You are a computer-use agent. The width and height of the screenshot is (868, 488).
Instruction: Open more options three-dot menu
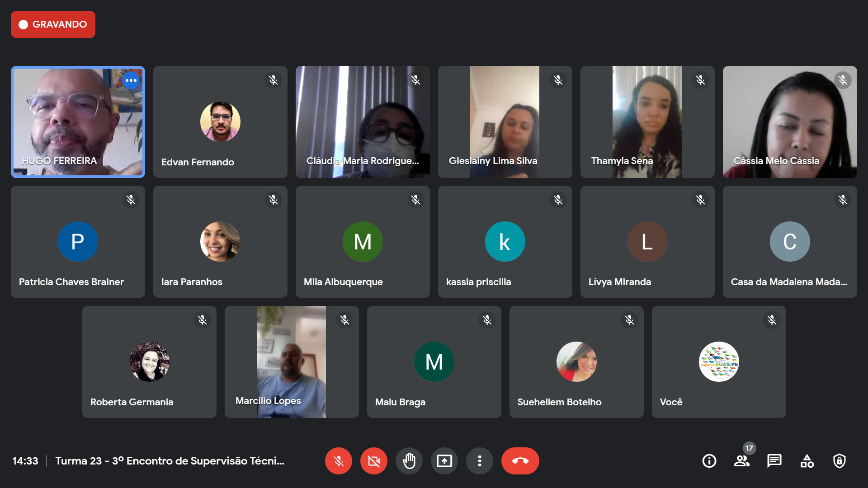click(x=479, y=461)
